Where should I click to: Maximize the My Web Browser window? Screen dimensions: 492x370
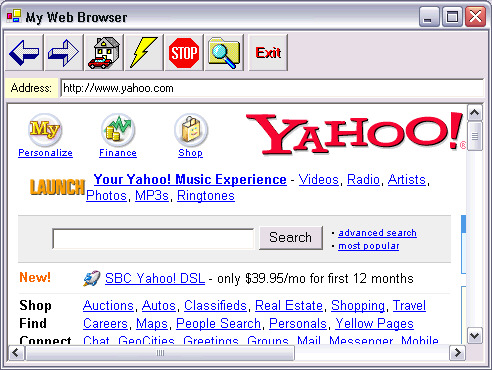click(452, 17)
